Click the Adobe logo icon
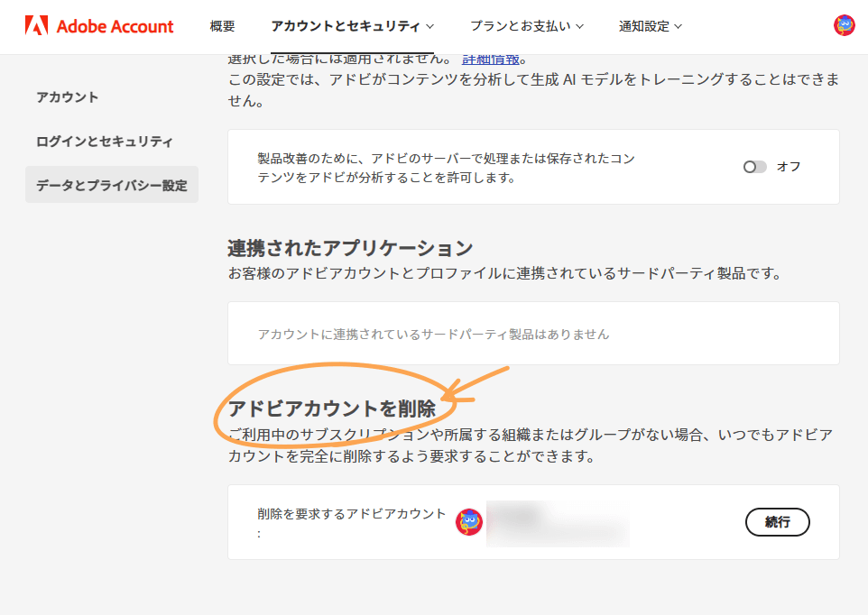Image resolution: width=868 pixels, height=615 pixels. coord(36,25)
